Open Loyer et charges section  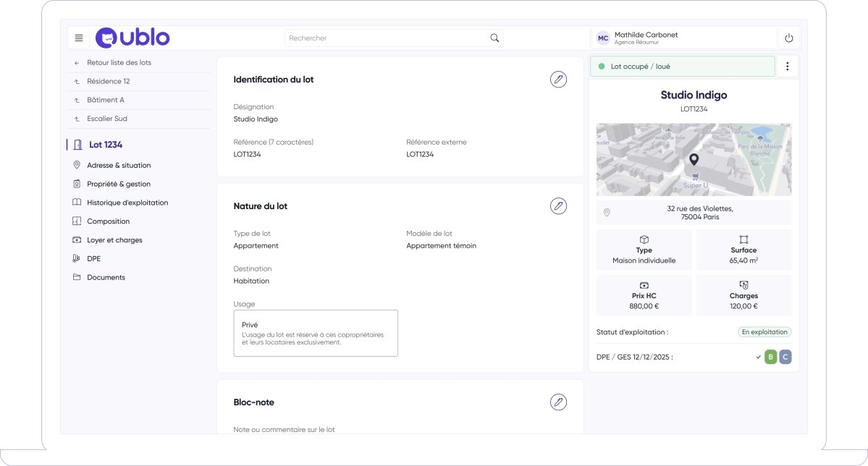[x=114, y=240]
